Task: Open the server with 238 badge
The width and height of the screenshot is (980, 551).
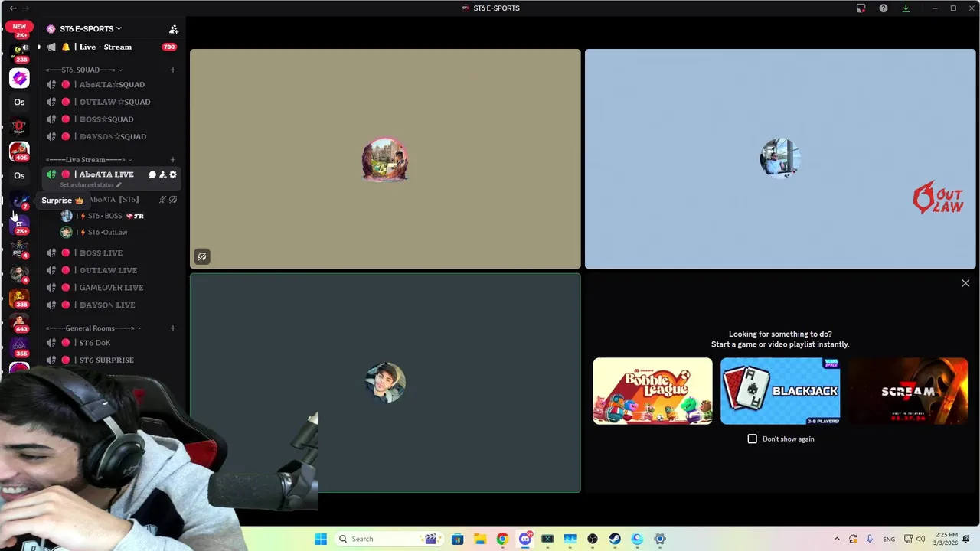Action: (x=19, y=52)
